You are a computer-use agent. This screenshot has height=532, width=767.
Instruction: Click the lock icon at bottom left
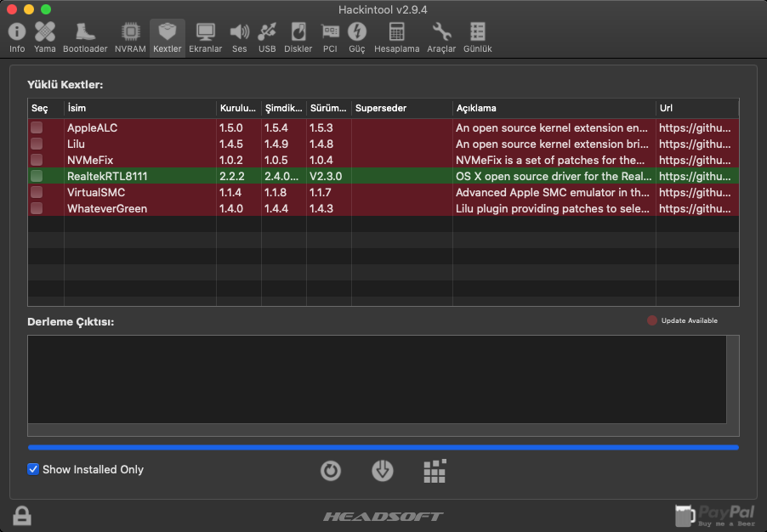coord(22,515)
